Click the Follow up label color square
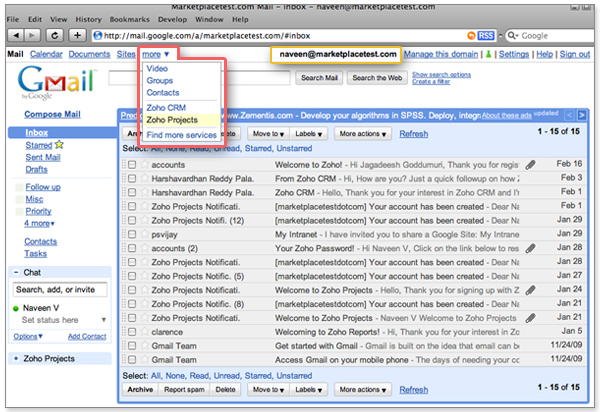The height and width of the screenshot is (412, 600). [19, 187]
